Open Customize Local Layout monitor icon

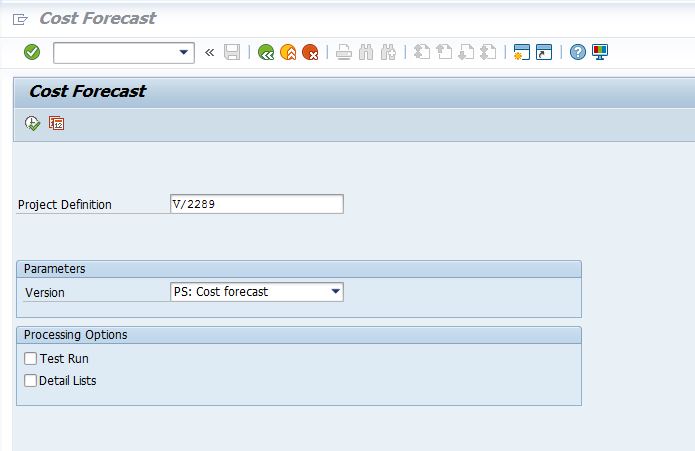click(x=600, y=52)
